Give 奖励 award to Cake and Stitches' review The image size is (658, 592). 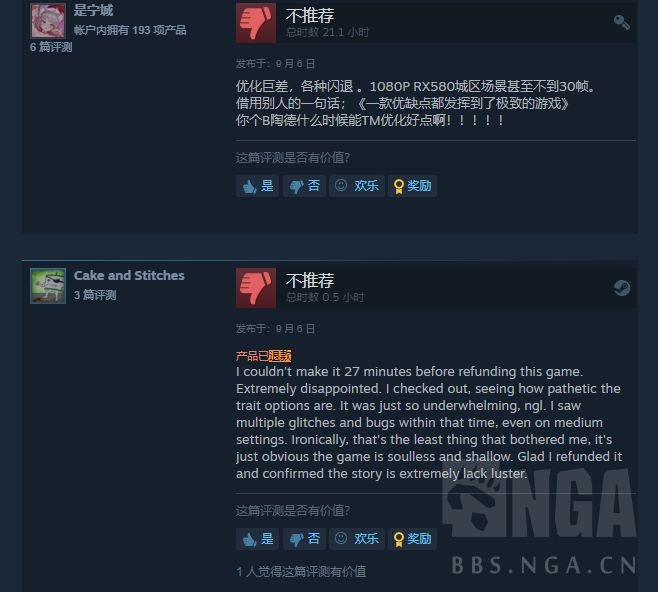tap(412, 539)
